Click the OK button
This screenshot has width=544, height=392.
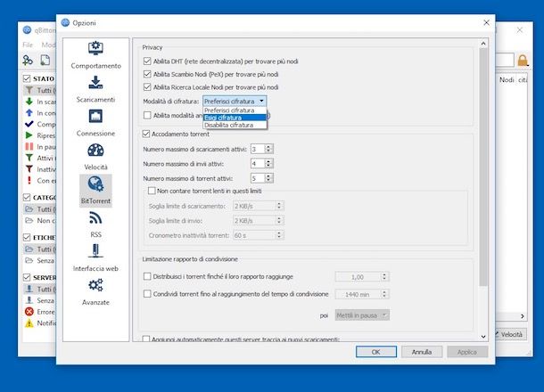[376, 352]
